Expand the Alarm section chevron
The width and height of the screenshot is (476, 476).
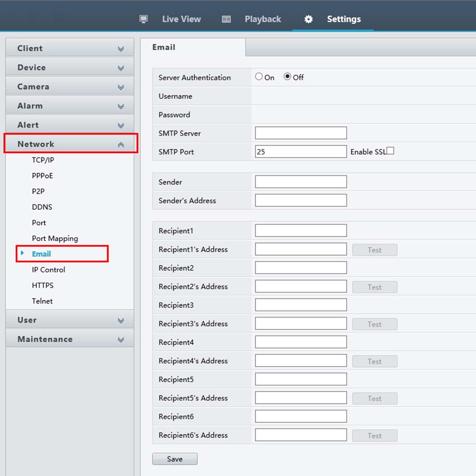point(121,106)
